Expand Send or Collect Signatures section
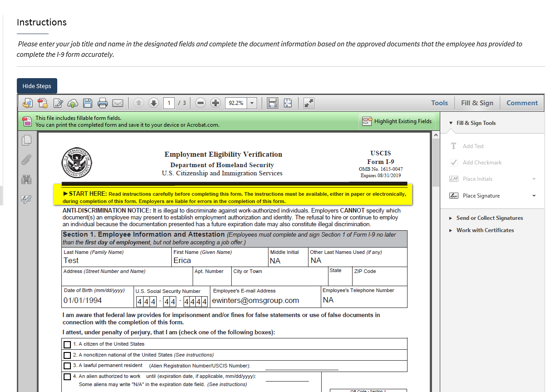Screen dimensions: 547x392 click(x=451, y=218)
